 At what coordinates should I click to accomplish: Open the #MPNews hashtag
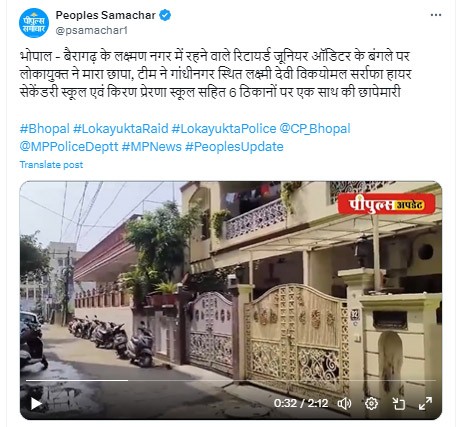click(x=152, y=147)
